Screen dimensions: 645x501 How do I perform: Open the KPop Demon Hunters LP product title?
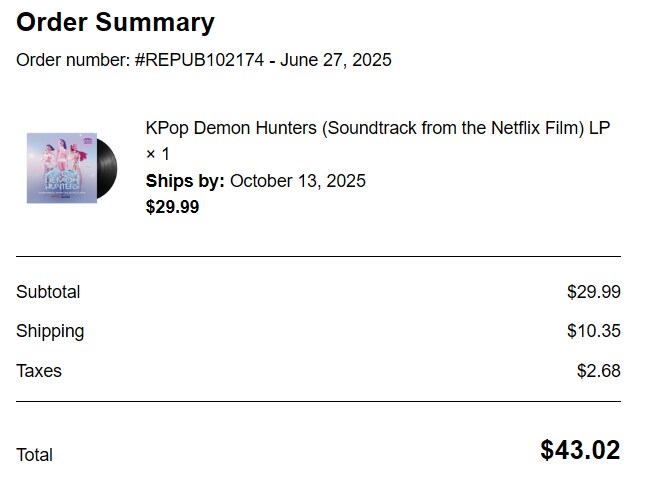378,128
